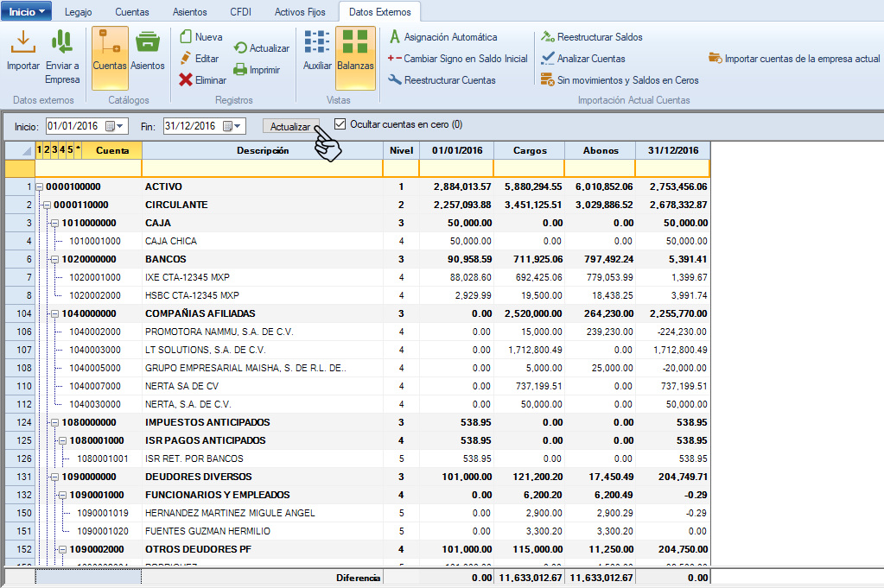Switch to Auxiliar view

point(317,41)
